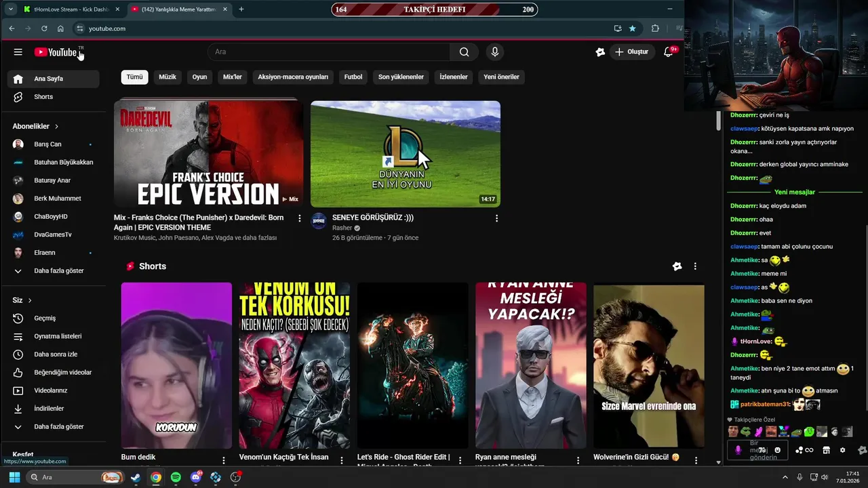
Task: Open a new browser tab
Action: 241,9
